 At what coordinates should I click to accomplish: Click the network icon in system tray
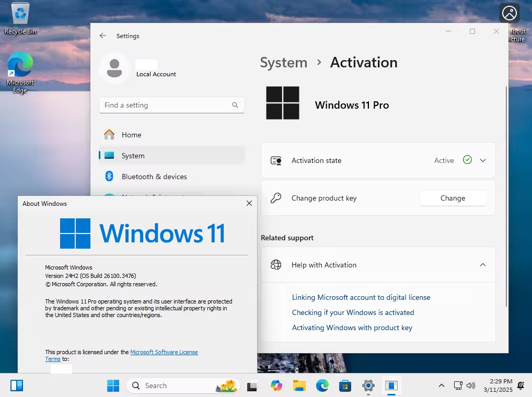point(458,386)
